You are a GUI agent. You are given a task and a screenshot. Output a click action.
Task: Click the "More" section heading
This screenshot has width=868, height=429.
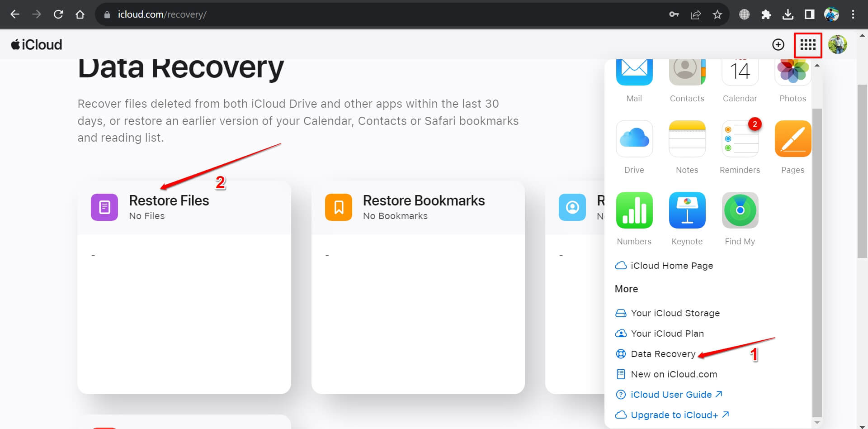626,289
